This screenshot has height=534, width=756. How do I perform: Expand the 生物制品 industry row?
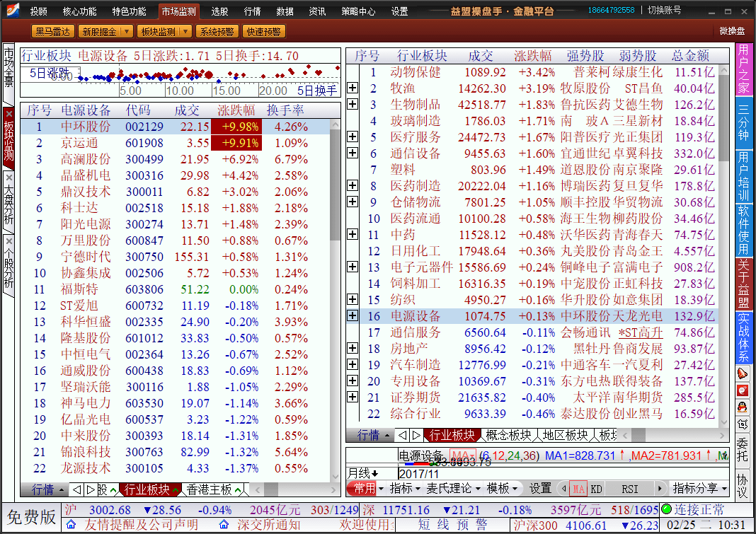(x=353, y=104)
